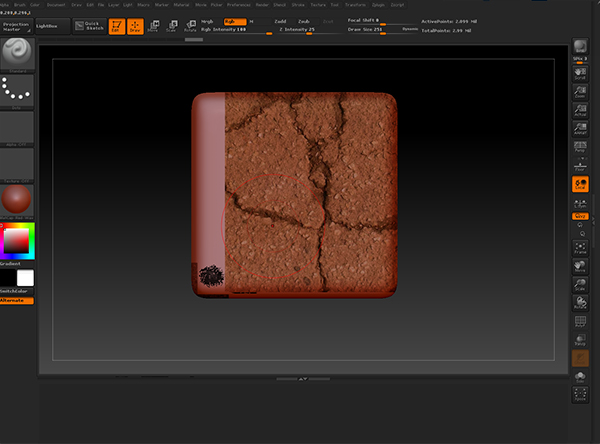This screenshot has width=600, height=444.
Task: Open the Alpha Off selector slot
Action: pyautogui.click(x=17, y=129)
